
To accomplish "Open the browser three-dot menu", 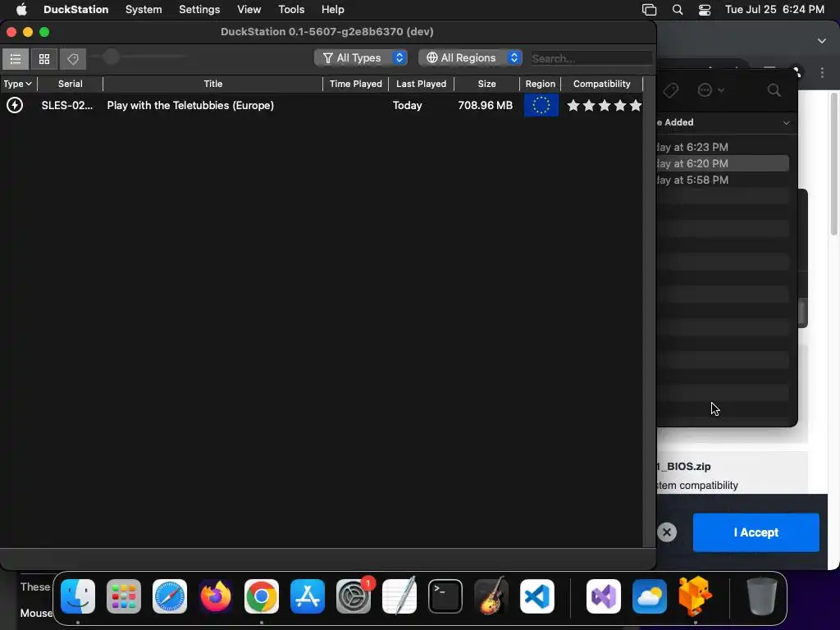I will tap(822, 73).
